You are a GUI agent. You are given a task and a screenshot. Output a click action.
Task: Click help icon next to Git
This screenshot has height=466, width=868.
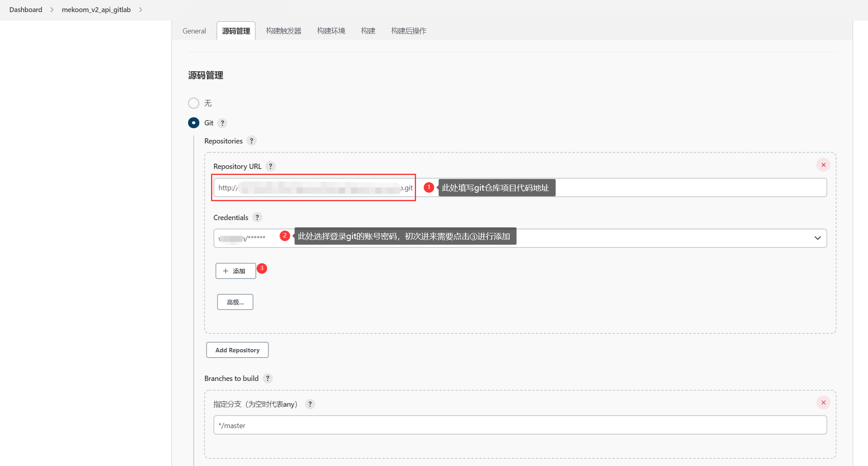tap(222, 123)
